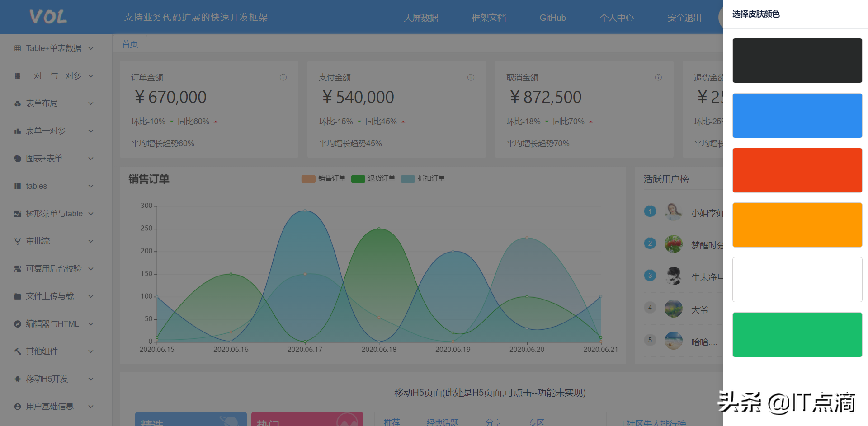Click the ¥540,000 payment amount value
868x426 pixels.
(358, 97)
